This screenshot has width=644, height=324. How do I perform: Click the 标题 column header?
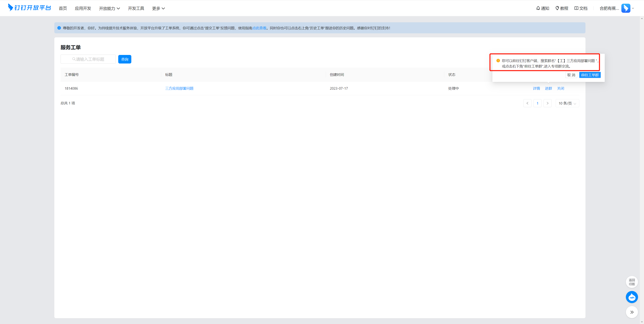(x=169, y=75)
